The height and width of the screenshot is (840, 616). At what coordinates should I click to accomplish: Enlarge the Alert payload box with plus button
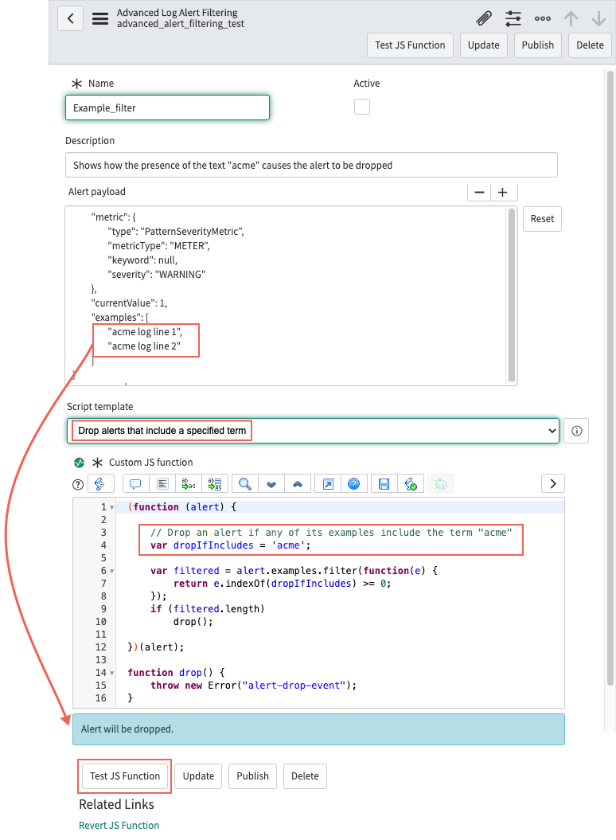(x=503, y=192)
